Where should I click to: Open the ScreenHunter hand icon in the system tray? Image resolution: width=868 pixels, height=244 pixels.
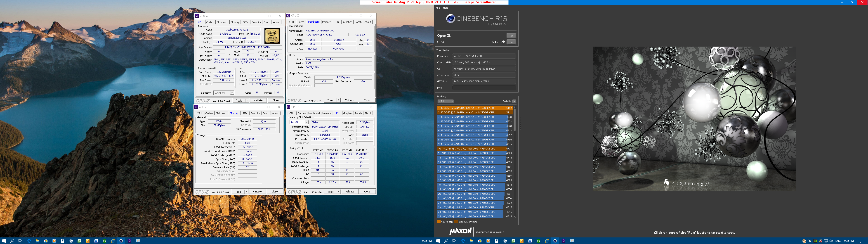pos(804,241)
